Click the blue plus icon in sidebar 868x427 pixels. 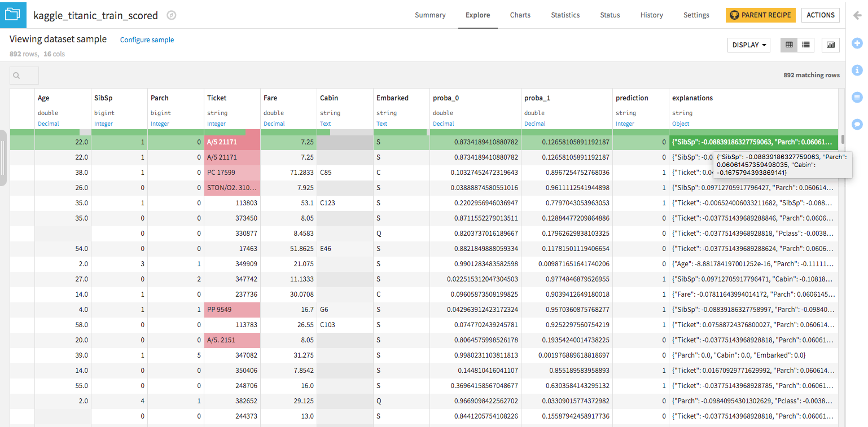click(857, 43)
